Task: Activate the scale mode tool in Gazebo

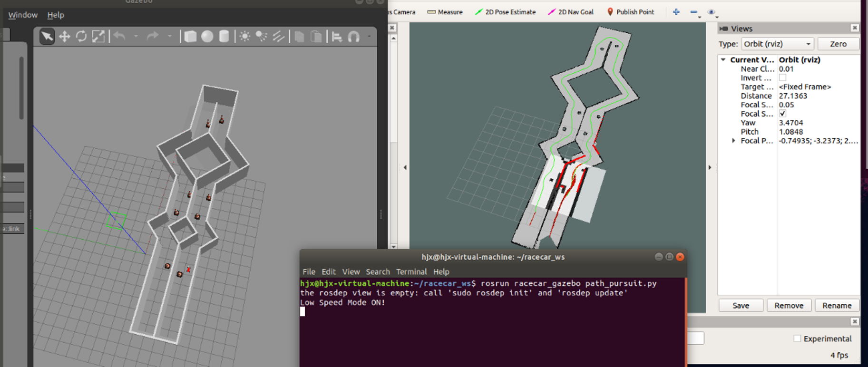Action: tap(98, 37)
